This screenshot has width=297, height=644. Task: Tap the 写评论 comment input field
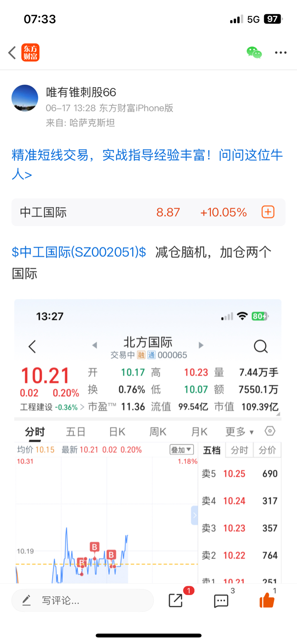click(82, 601)
